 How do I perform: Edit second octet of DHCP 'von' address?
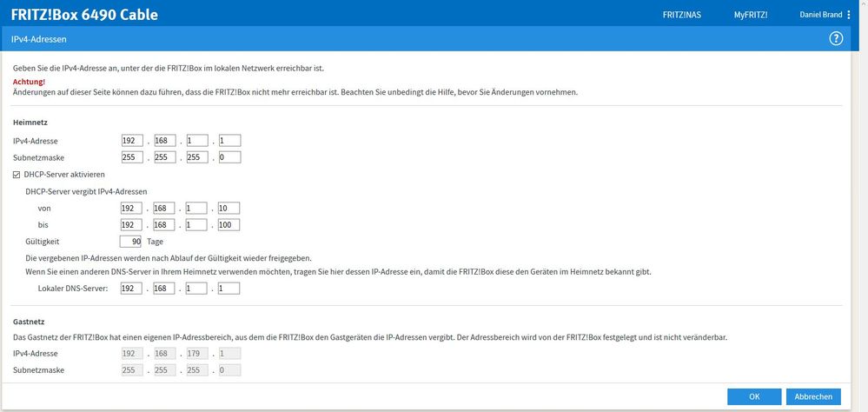tap(164, 209)
